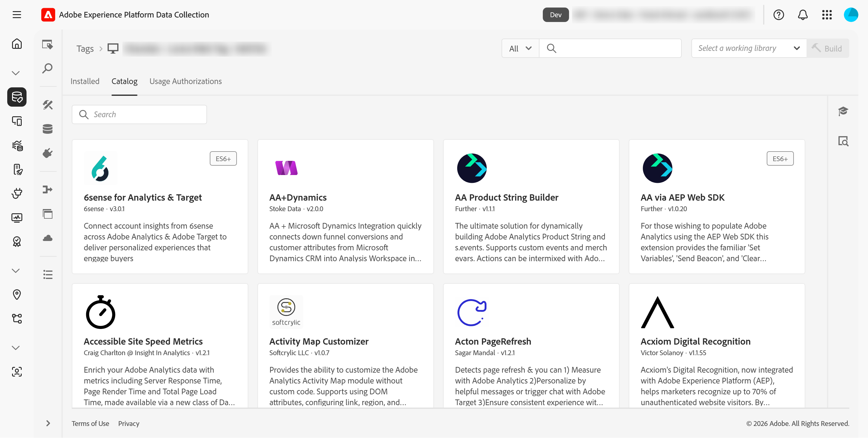This screenshot has width=868, height=438.
Task: Select the "Acton PageRefresh" title
Action: tap(493, 342)
